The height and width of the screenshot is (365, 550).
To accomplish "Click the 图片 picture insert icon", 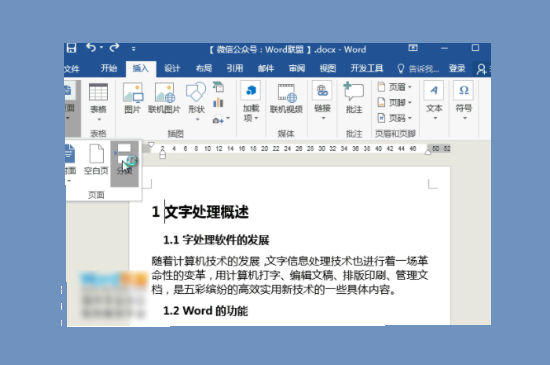I will pos(133,99).
